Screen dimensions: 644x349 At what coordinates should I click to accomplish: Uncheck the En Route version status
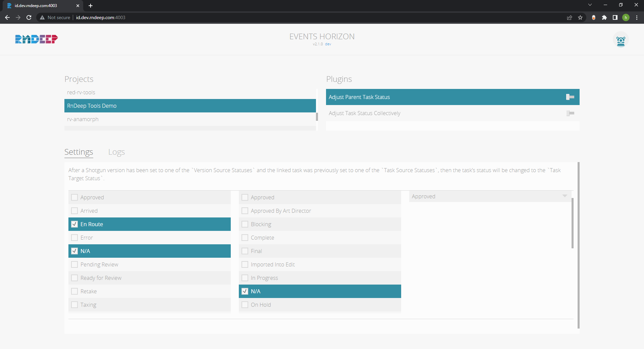point(74,224)
